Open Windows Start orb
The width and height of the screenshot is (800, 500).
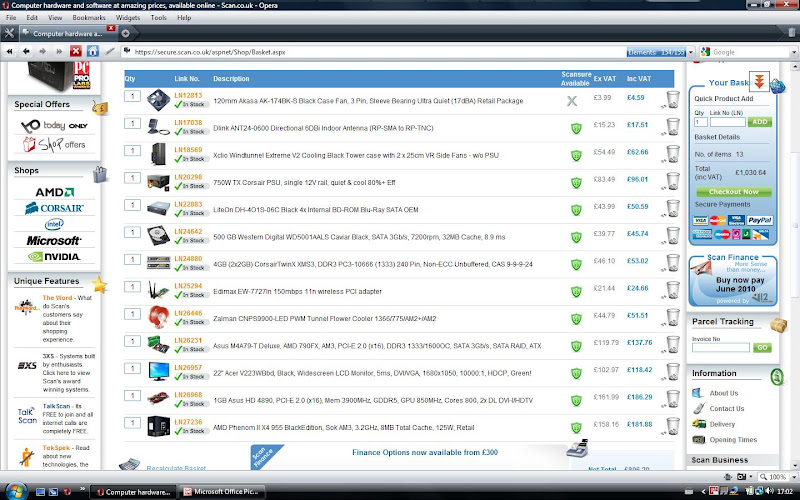pos(15,491)
